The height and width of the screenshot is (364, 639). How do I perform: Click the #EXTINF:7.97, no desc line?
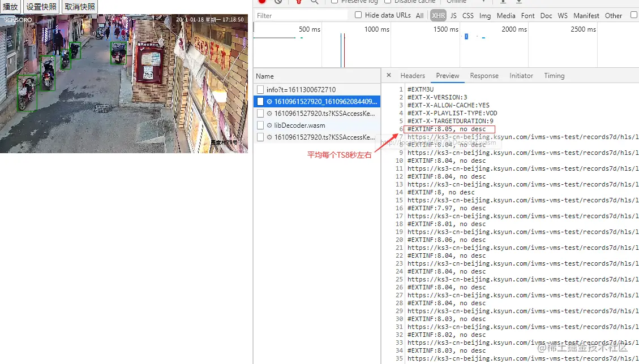446,208
